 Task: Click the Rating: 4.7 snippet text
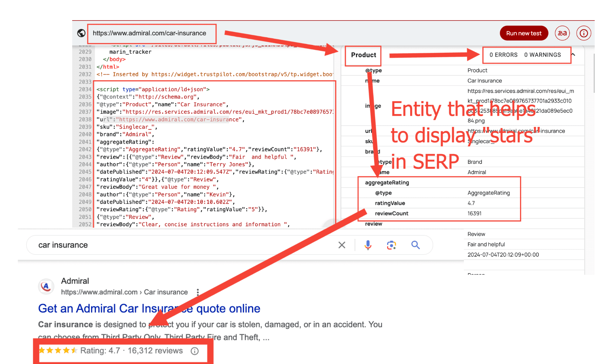pos(100,351)
